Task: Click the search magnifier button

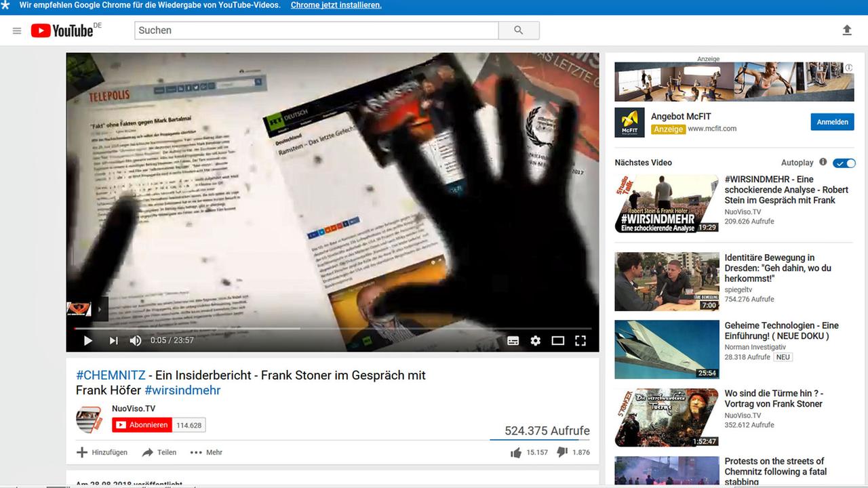Action: [x=519, y=30]
